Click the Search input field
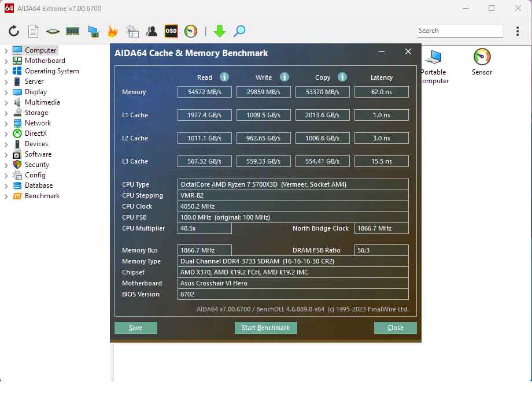 point(460,31)
